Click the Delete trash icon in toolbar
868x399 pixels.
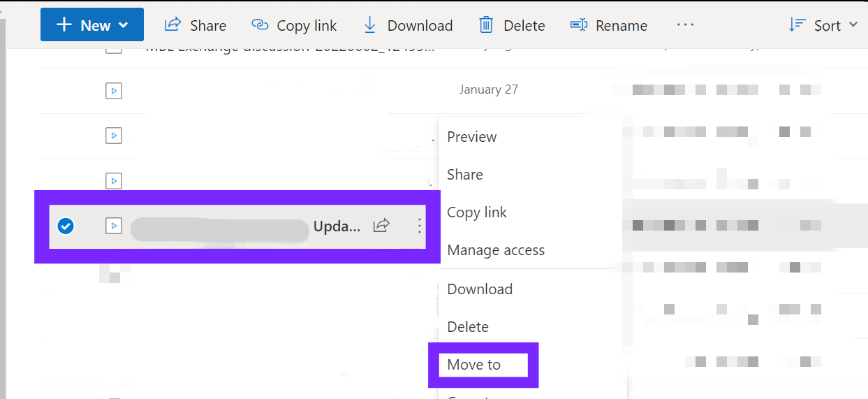486,25
